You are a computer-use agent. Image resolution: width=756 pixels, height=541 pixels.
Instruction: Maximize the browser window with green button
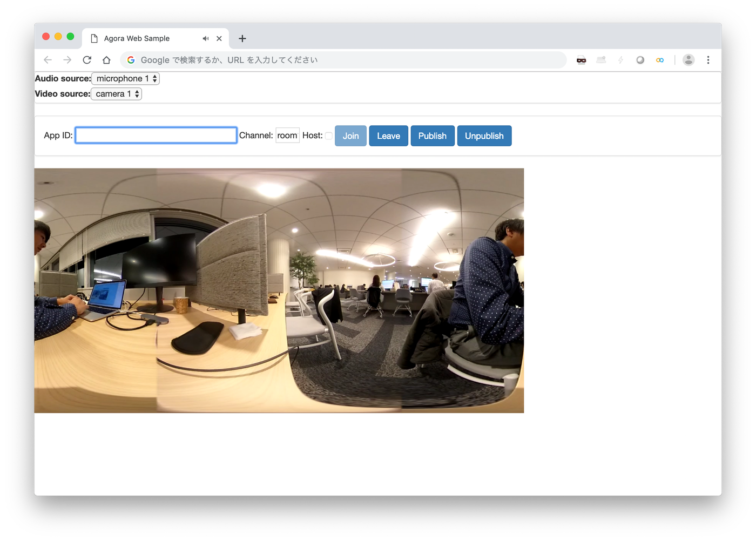(x=70, y=37)
